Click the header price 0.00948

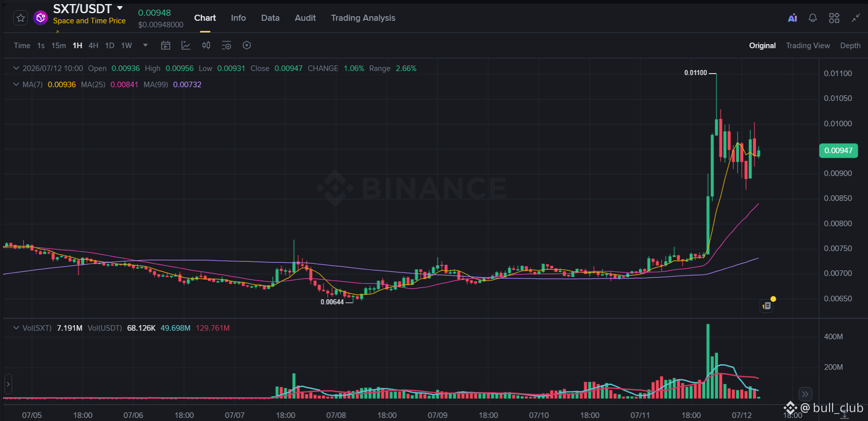point(155,13)
